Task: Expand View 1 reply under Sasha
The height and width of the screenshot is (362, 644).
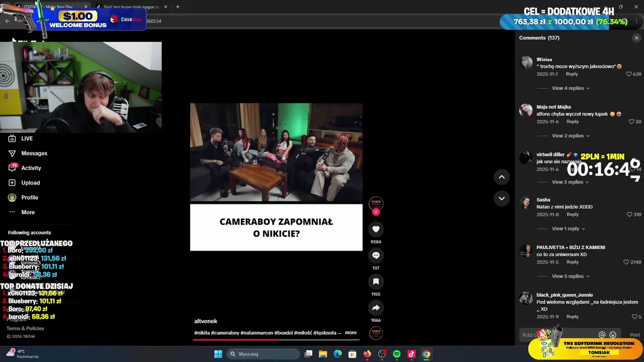Action: click(569, 229)
